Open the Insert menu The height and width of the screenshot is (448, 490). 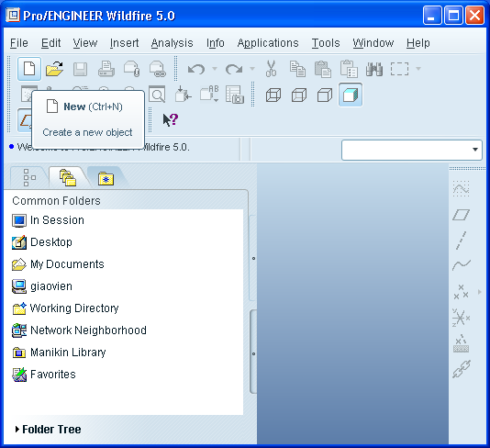pos(124,43)
